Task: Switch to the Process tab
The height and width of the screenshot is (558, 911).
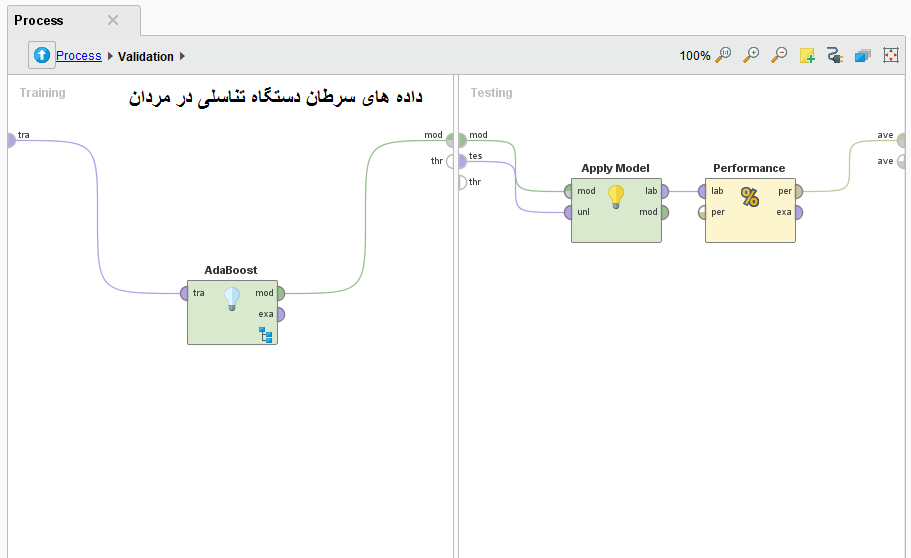Action: tap(39, 20)
